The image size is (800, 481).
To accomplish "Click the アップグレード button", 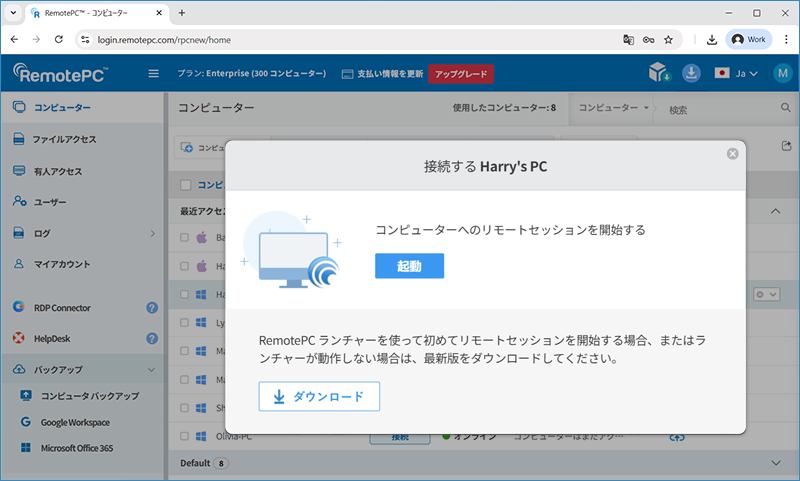I will pos(461,74).
